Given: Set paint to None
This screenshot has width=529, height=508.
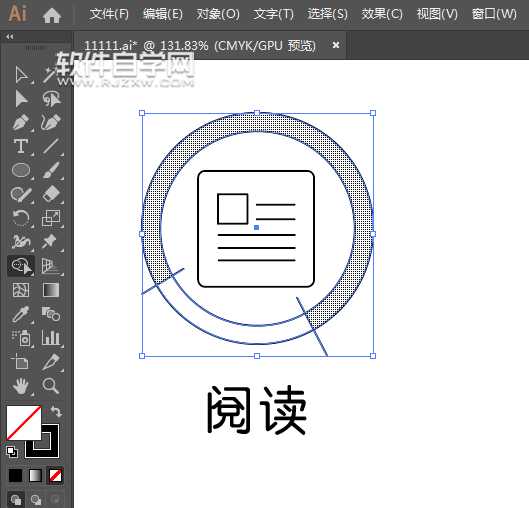Looking at the screenshot, I should tap(55, 476).
